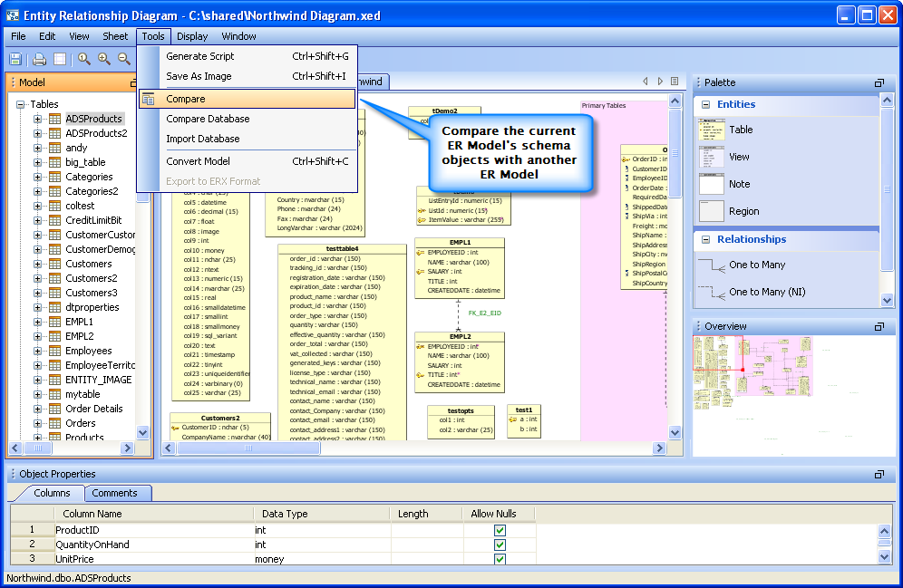Toggle Allow Nulls for UnitPrice
This screenshot has width=903, height=588.
point(500,559)
